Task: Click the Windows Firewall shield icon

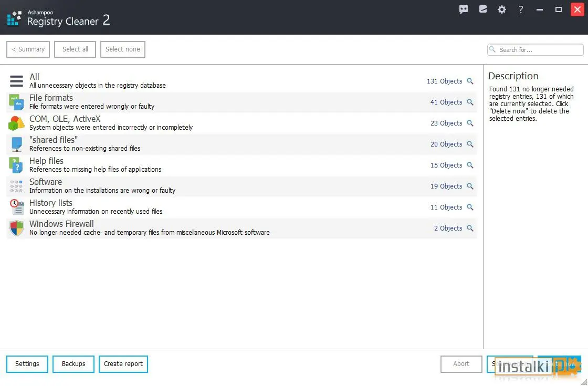Action: tap(16, 228)
